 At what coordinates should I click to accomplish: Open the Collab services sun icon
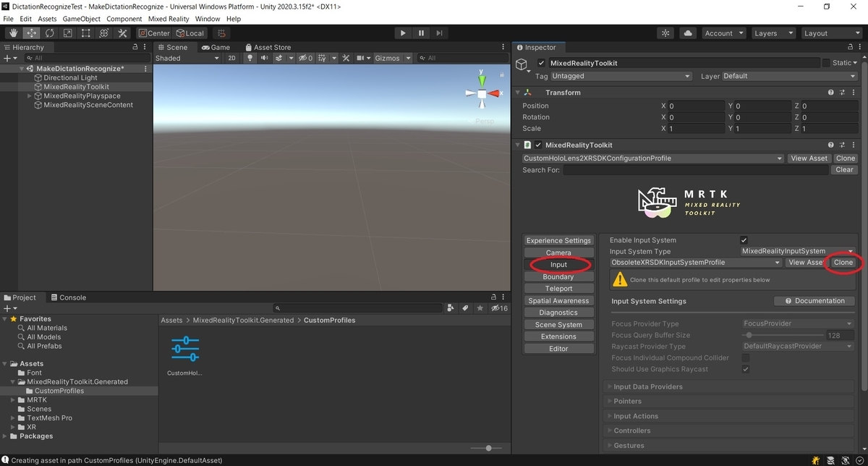pos(665,33)
